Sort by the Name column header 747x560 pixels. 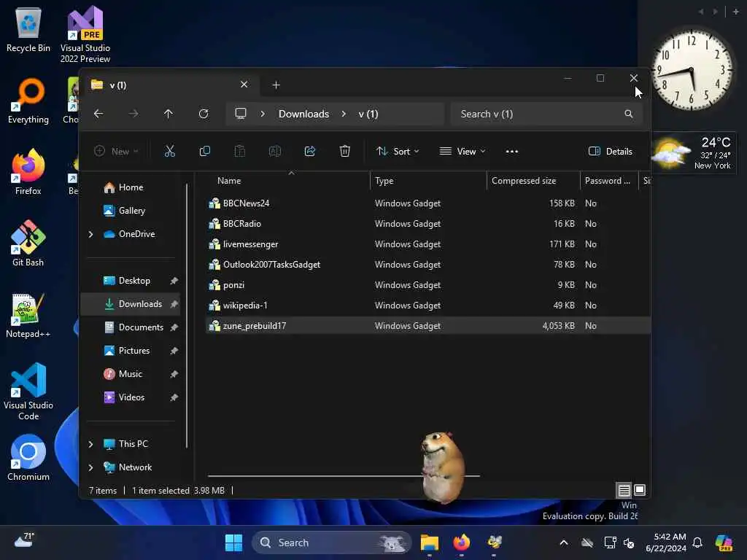pyautogui.click(x=288, y=181)
